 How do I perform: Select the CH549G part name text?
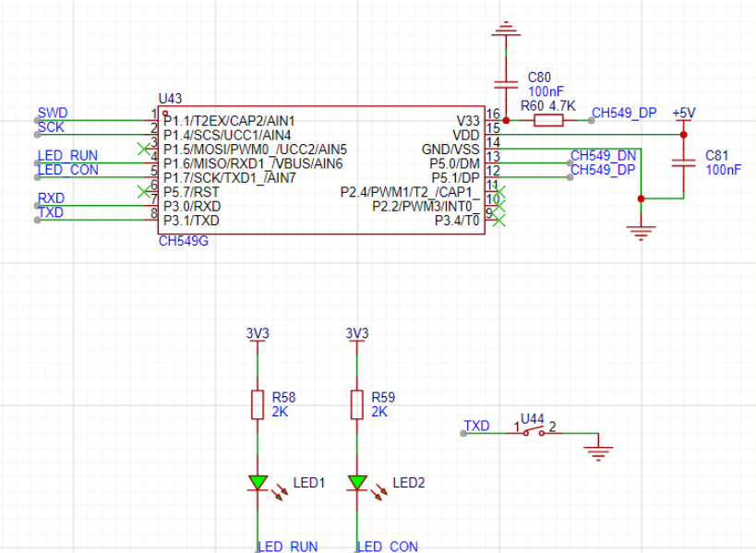point(183,241)
